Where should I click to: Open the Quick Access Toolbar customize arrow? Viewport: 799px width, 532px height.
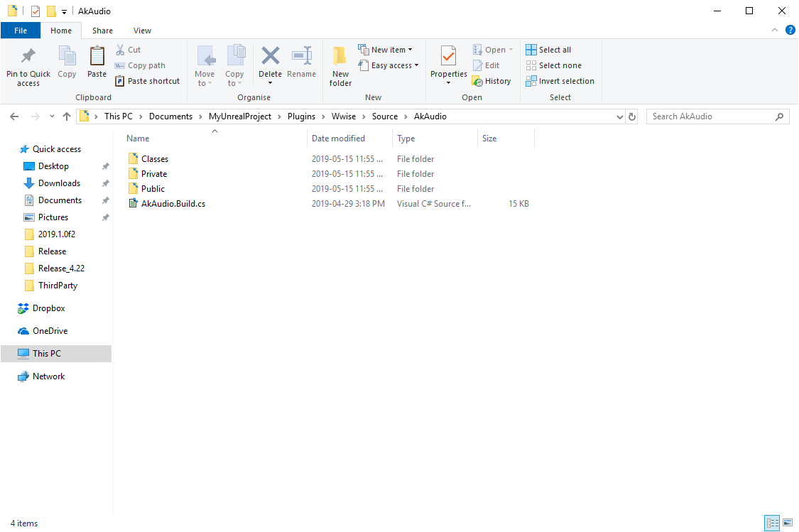click(x=64, y=12)
